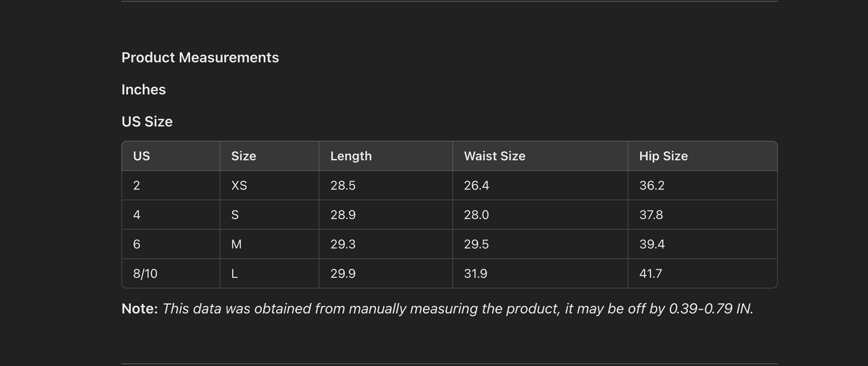Select the 37.8 hip size cell
This screenshot has width=868, height=366.
tap(651, 215)
